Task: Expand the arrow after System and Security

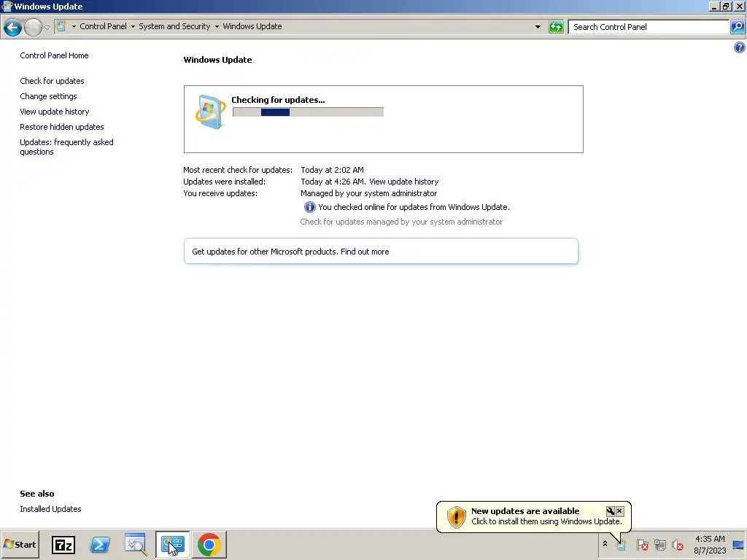Action: point(217,27)
